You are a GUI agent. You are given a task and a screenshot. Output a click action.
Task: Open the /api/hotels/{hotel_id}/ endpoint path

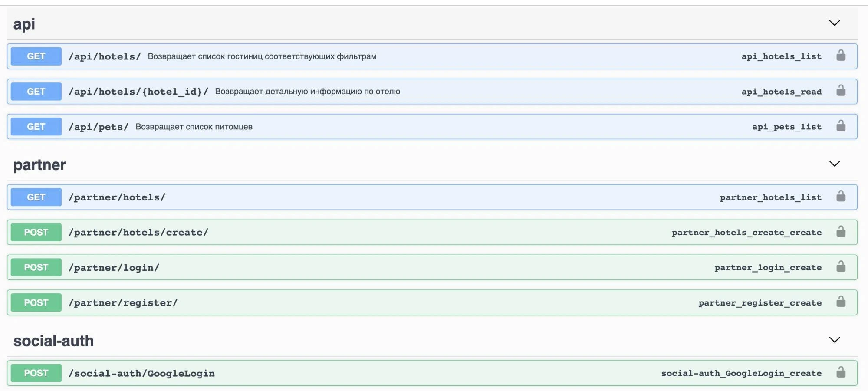(138, 92)
